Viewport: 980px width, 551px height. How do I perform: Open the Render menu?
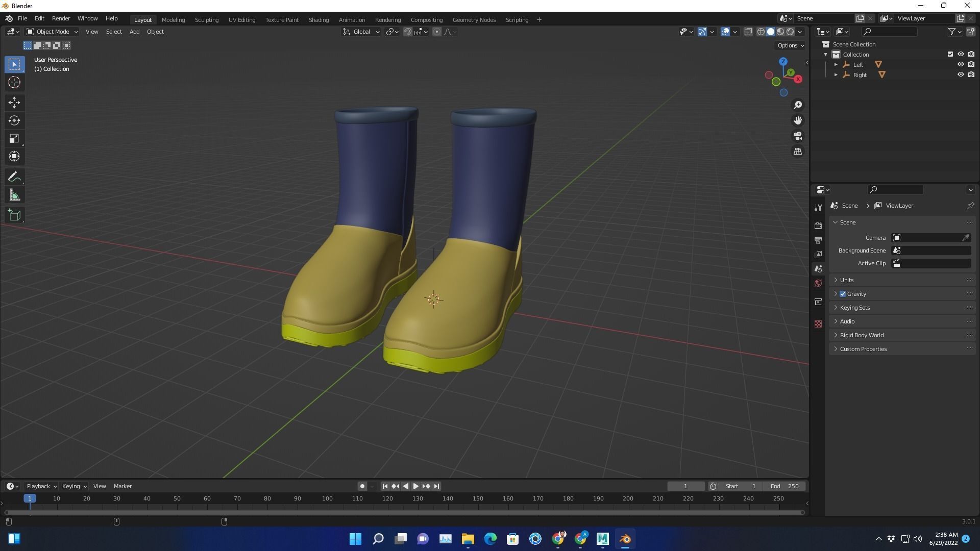pyautogui.click(x=61, y=18)
